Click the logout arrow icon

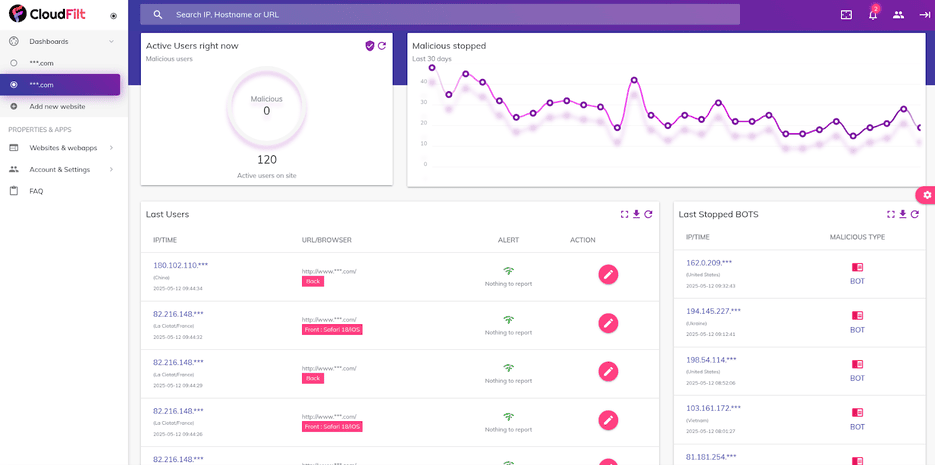(x=923, y=15)
